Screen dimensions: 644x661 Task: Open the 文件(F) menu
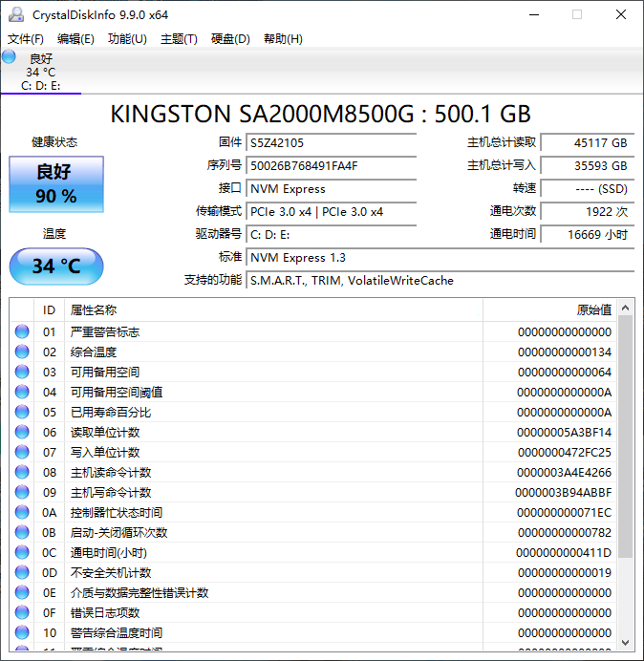[25, 39]
